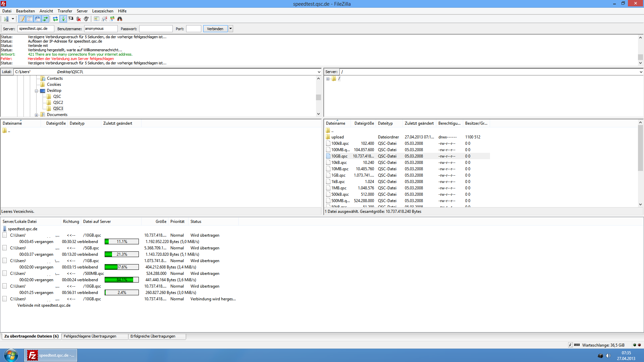The width and height of the screenshot is (644, 362).
Task: Toggle the checkbox of the 5GB.qsc transfer
Action: pyautogui.click(x=5, y=248)
